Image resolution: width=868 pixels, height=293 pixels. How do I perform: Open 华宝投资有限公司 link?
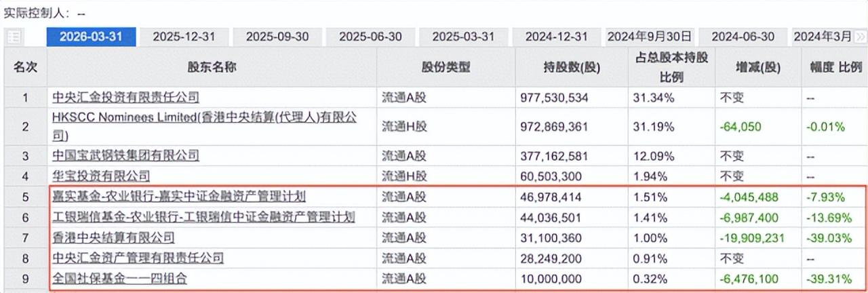pos(101,176)
